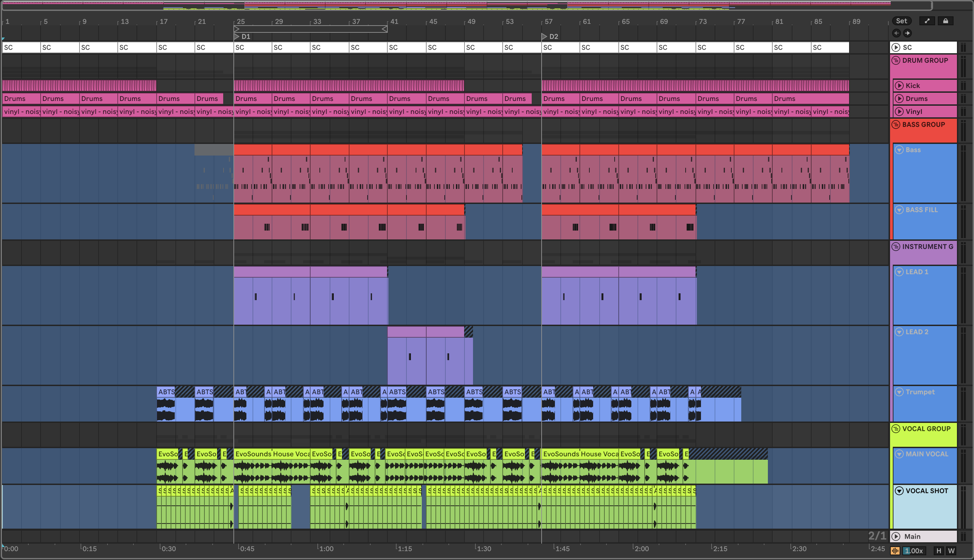Click play icon on Main track
This screenshot has height=560, width=974.
tap(896, 536)
